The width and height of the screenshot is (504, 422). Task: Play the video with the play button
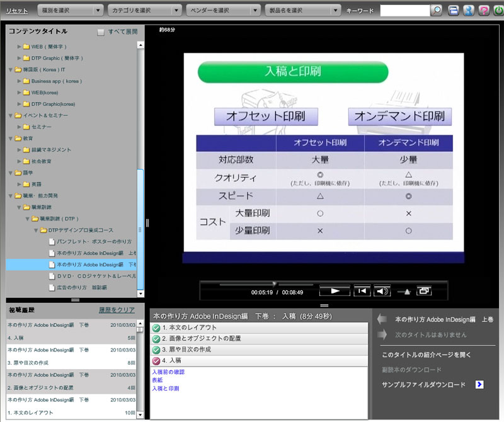(x=335, y=291)
